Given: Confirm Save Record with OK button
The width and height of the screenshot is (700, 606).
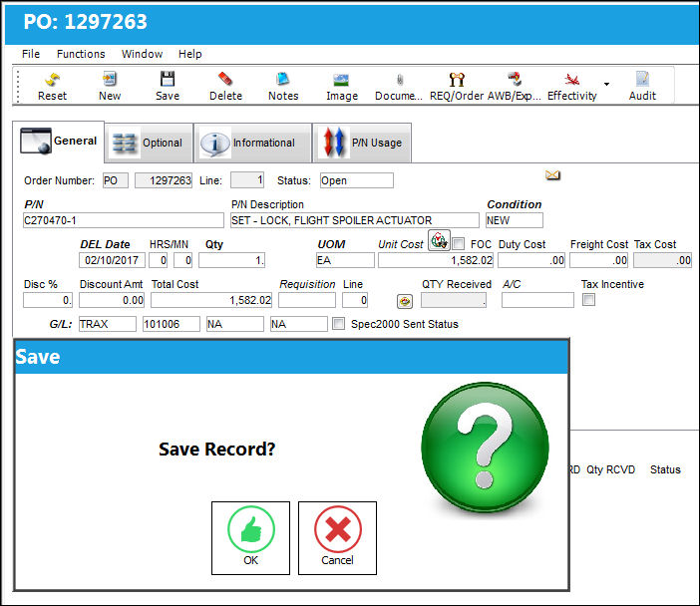Looking at the screenshot, I should coord(250,537).
